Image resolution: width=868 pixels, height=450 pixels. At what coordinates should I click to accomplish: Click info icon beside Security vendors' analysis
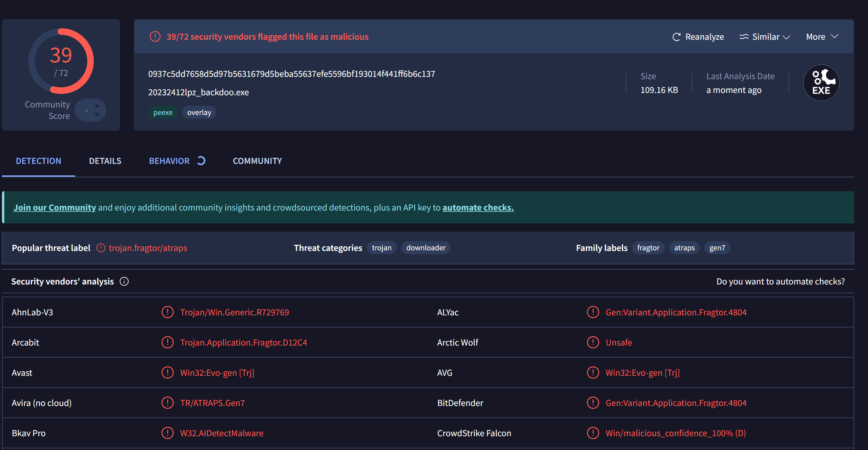pyautogui.click(x=124, y=281)
